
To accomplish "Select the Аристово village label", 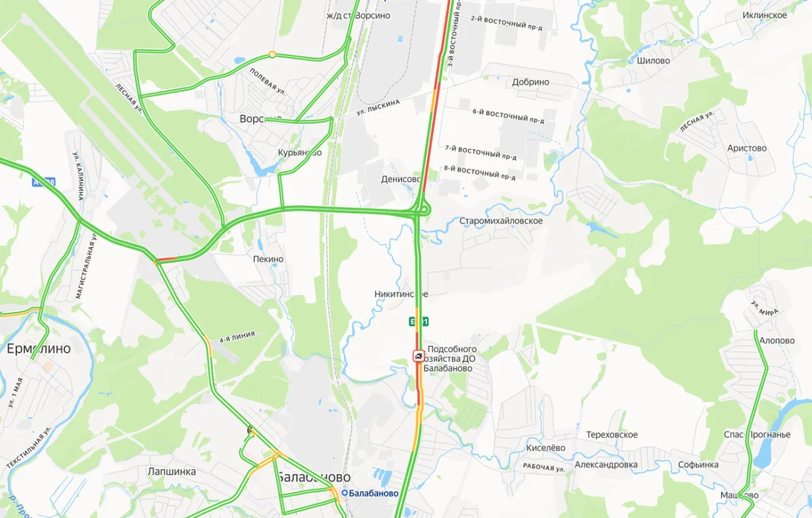I will (x=746, y=148).
